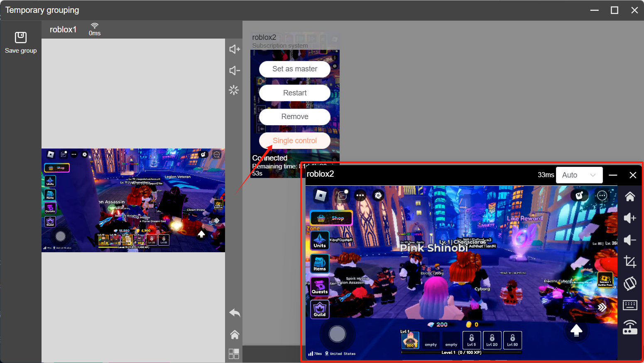Open the chat icon in roblox2 game
Viewport: 644px width, 363px height.
[343, 195]
